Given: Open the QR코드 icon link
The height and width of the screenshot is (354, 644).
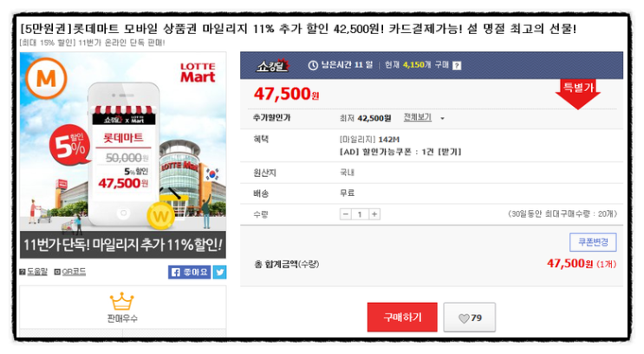Looking at the screenshot, I should tap(70, 272).
